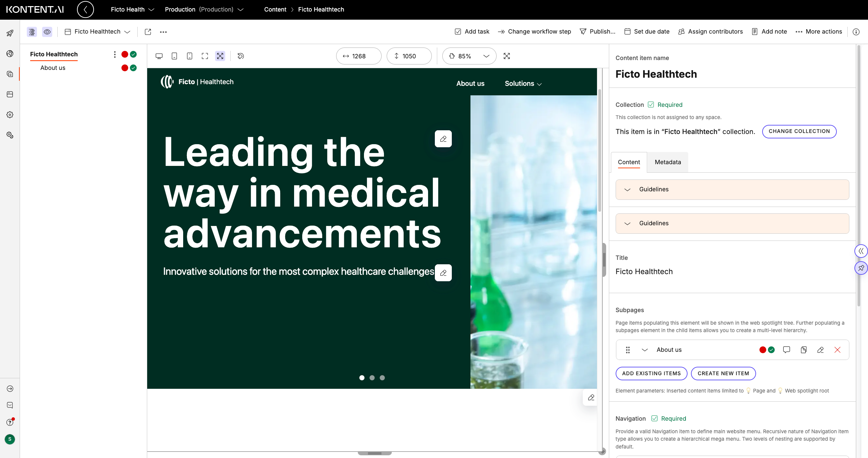Click the CREATE NEW ITEM button

click(723, 374)
